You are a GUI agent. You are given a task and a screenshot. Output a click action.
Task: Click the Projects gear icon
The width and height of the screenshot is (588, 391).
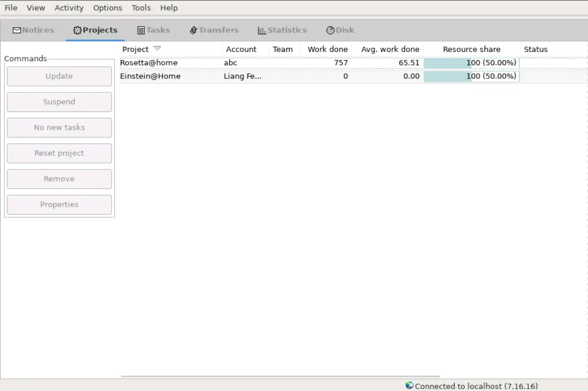[x=77, y=30]
